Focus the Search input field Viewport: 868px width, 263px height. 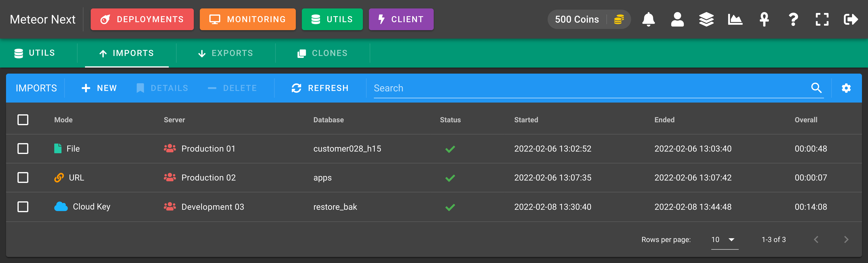590,88
